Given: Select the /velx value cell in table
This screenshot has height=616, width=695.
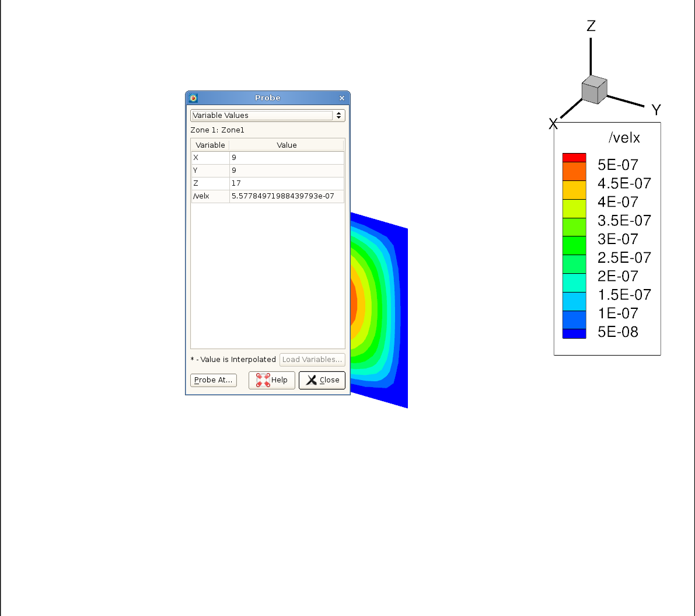Looking at the screenshot, I should (x=287, y=196).
